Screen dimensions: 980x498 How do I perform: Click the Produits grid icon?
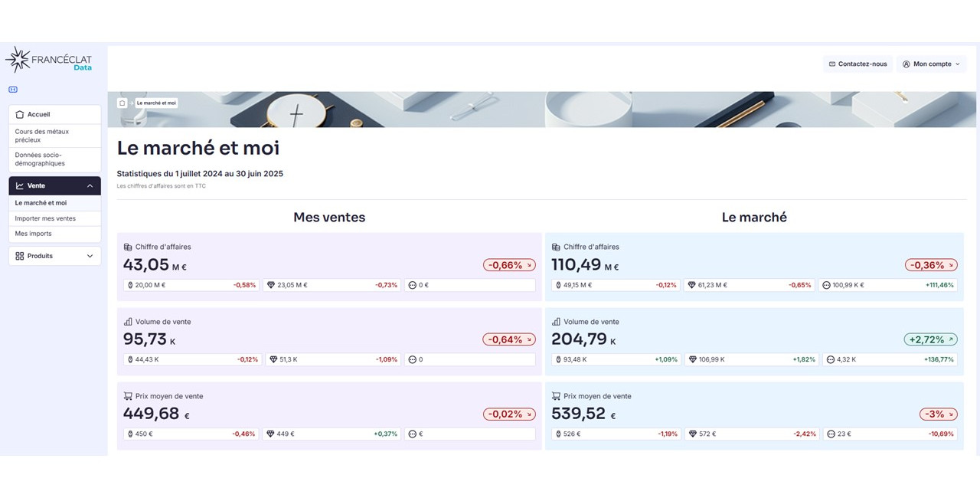(x=20, y=256)
